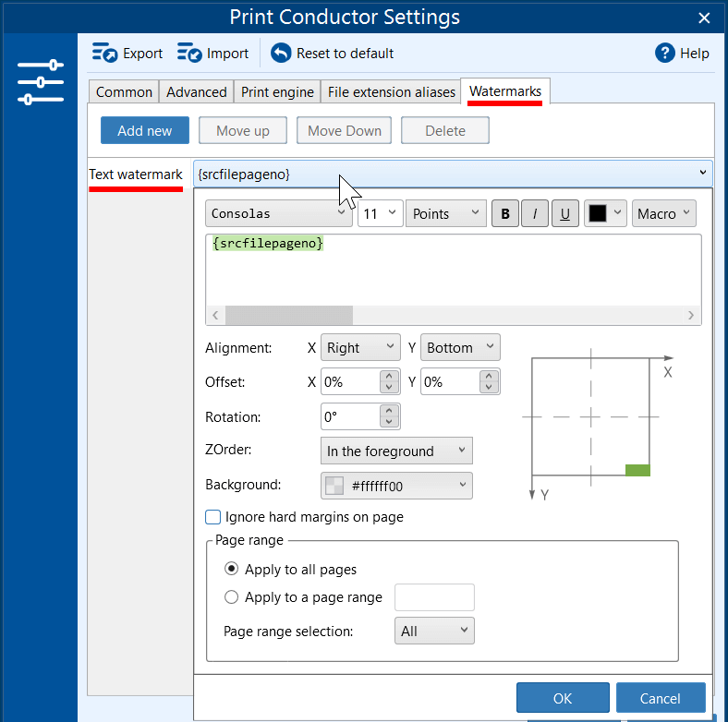Click the Reset to default arrow icon
The height and width of the screenshot is (722, 728).
(x=281, y=53)
